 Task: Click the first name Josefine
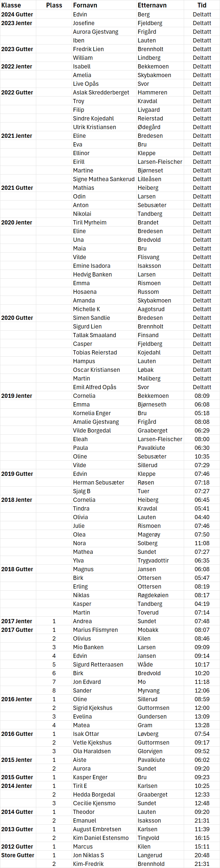[84, 23]
